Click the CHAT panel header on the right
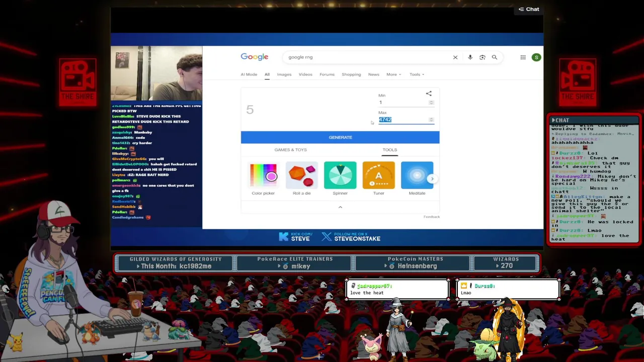 (x=594, y=120)
